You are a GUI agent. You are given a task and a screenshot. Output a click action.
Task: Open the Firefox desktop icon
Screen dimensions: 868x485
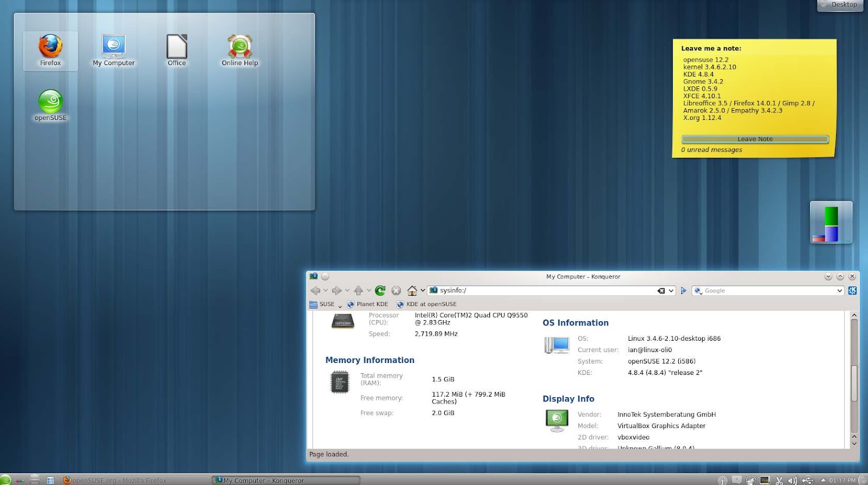coord(50,50)
